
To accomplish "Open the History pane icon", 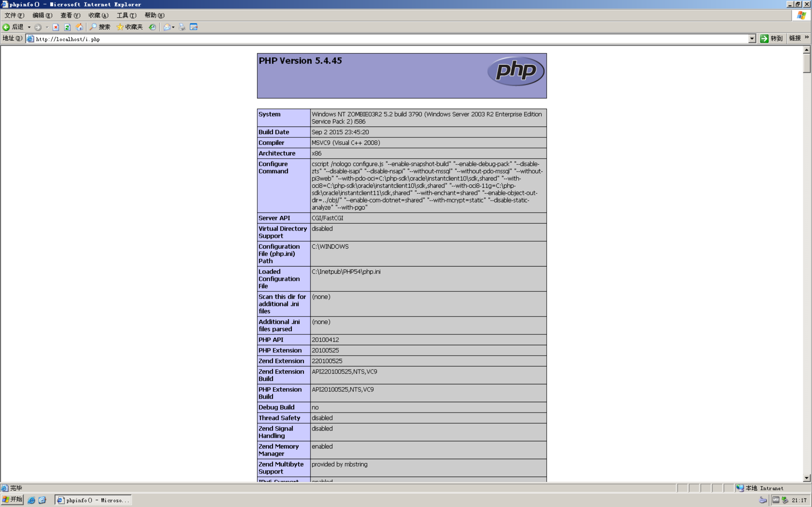I will [152, 27].
